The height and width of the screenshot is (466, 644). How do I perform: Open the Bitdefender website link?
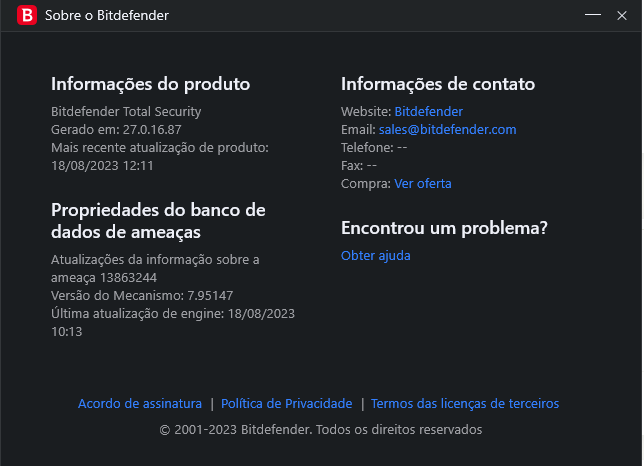point(428,112)
